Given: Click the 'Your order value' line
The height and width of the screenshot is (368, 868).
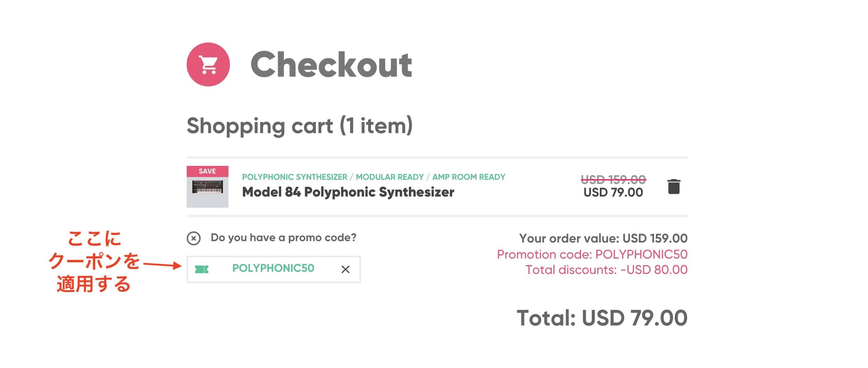Looking at the screenshot, I should [603, 238].
